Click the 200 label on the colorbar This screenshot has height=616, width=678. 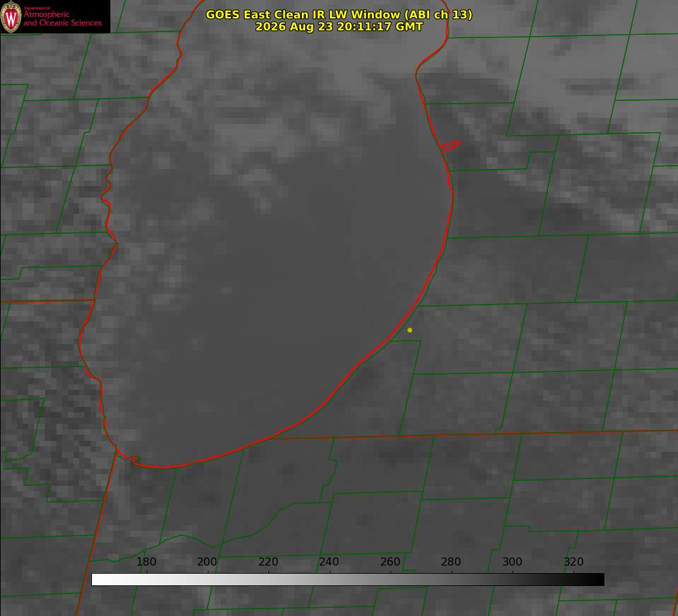point(207,561)
